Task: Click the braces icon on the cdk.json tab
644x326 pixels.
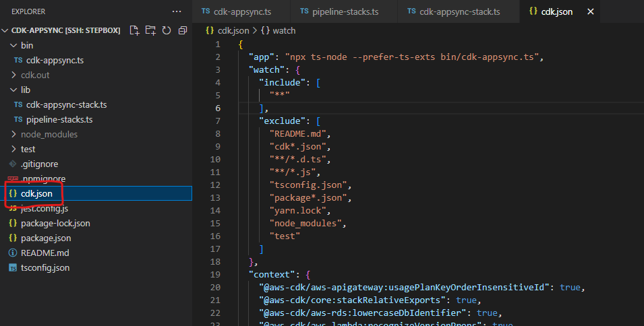Action: (x=533, y=11)
